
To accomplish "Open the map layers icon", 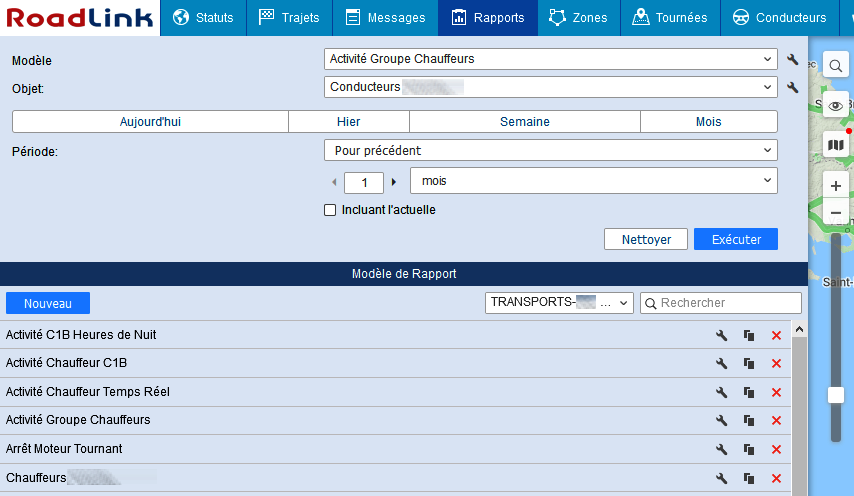I will (x=836, y=145).
